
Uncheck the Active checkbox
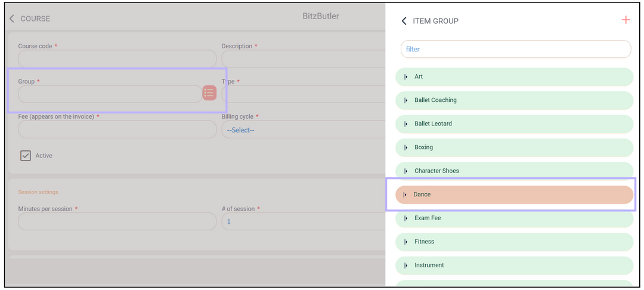[x=26, y=156]
